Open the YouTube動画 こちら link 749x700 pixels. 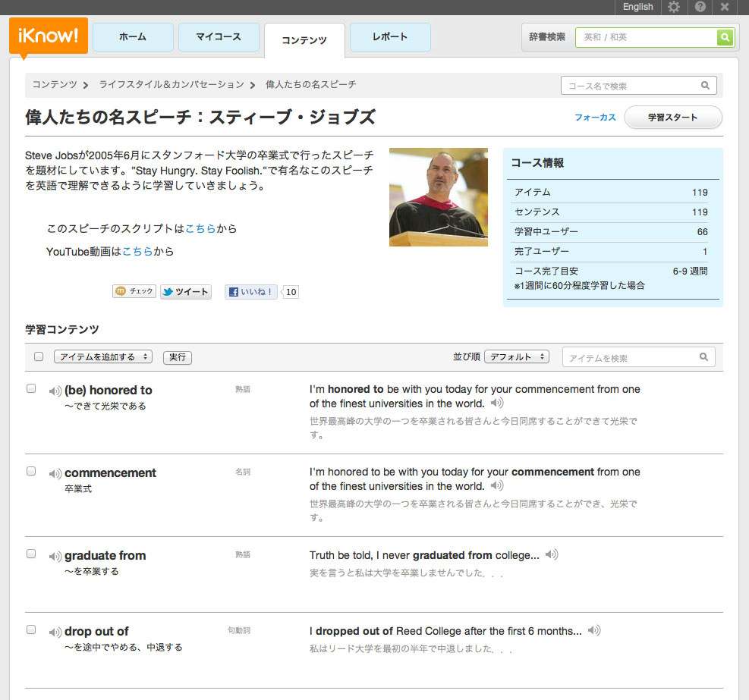[x=137, y=252]
